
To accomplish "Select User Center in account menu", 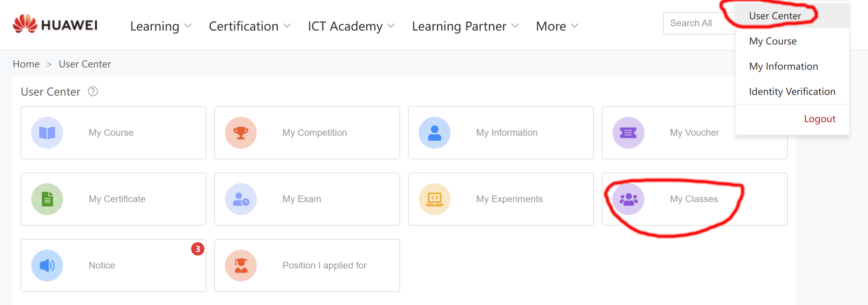I will [775, 16].
